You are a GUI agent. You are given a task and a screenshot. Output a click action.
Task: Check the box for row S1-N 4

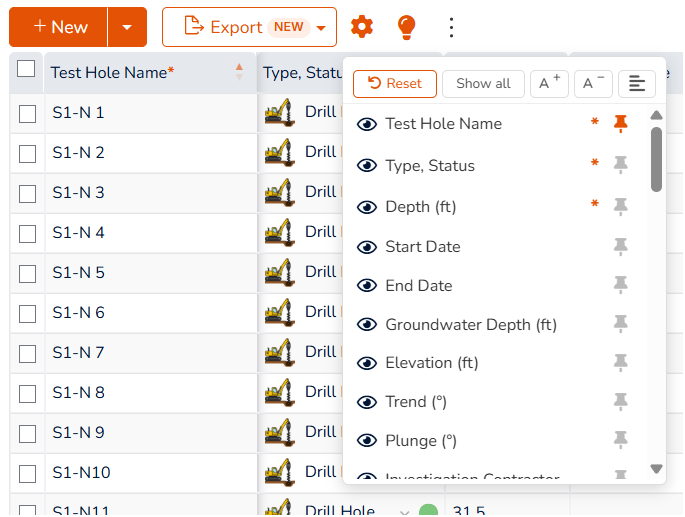coord(28,234)
